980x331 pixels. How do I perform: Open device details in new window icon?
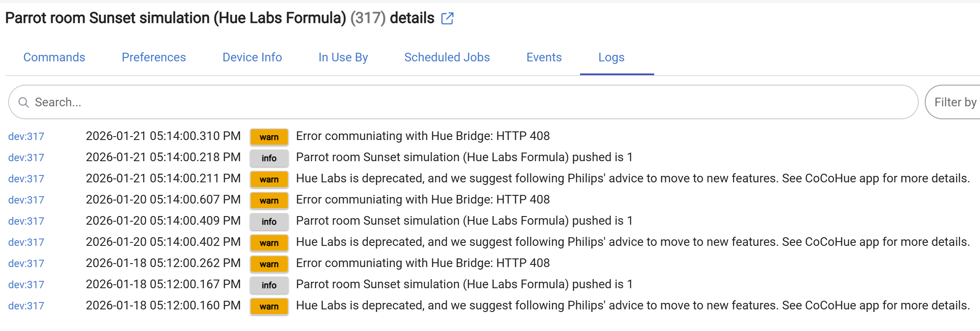[x=447, y=19]
